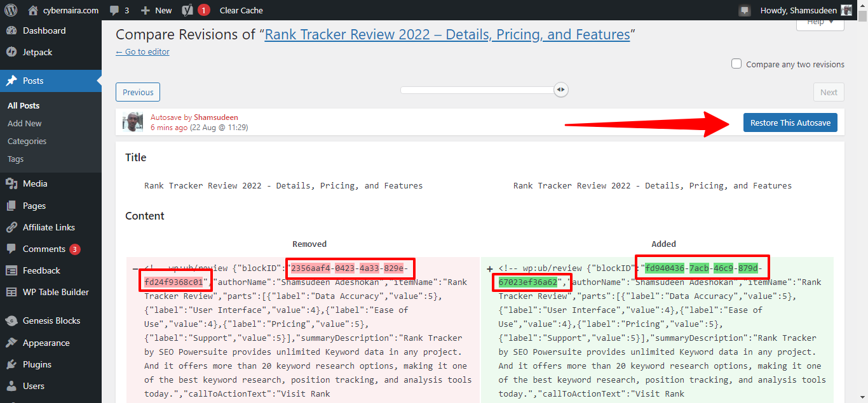Click the WP Table Builder grid icon
Viewport: 868px width, 403px height.
11,292
